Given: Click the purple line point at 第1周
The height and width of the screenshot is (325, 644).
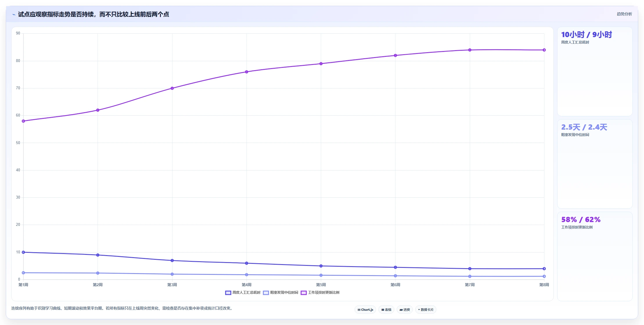Looking at the screenshot, I should coord(23,121).
